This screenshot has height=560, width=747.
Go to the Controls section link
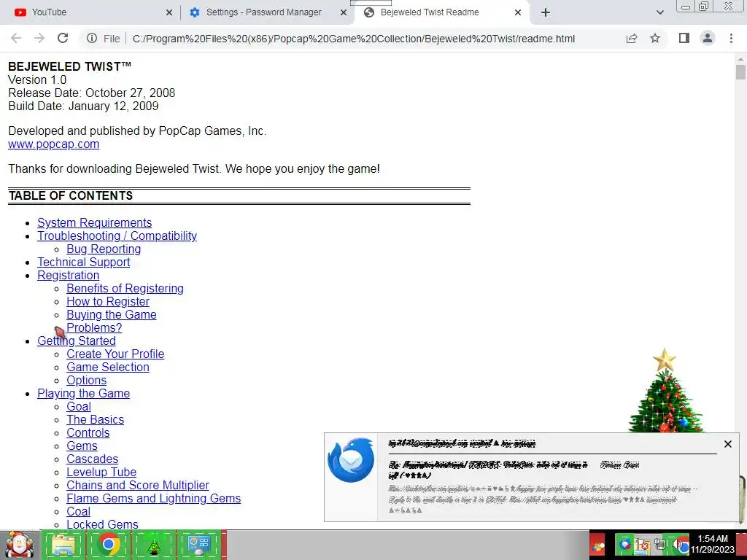coord(88,433)
